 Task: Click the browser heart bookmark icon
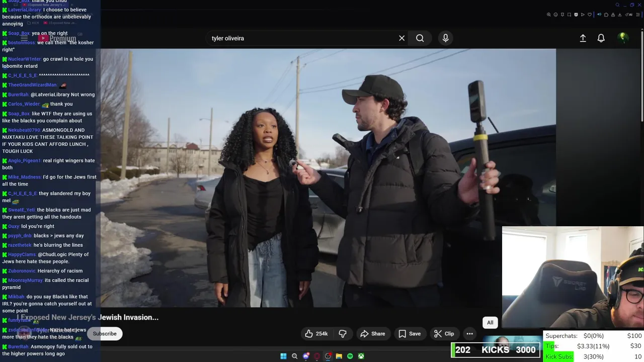coord(590,15)
